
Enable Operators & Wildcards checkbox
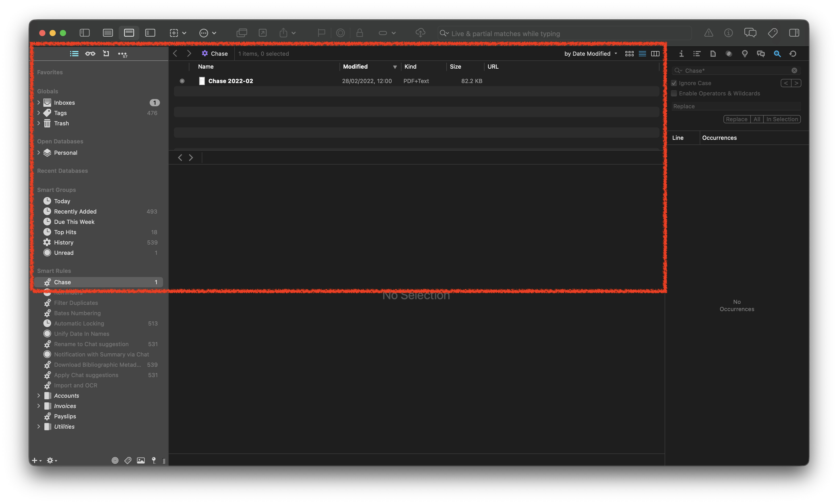[674, 93]
